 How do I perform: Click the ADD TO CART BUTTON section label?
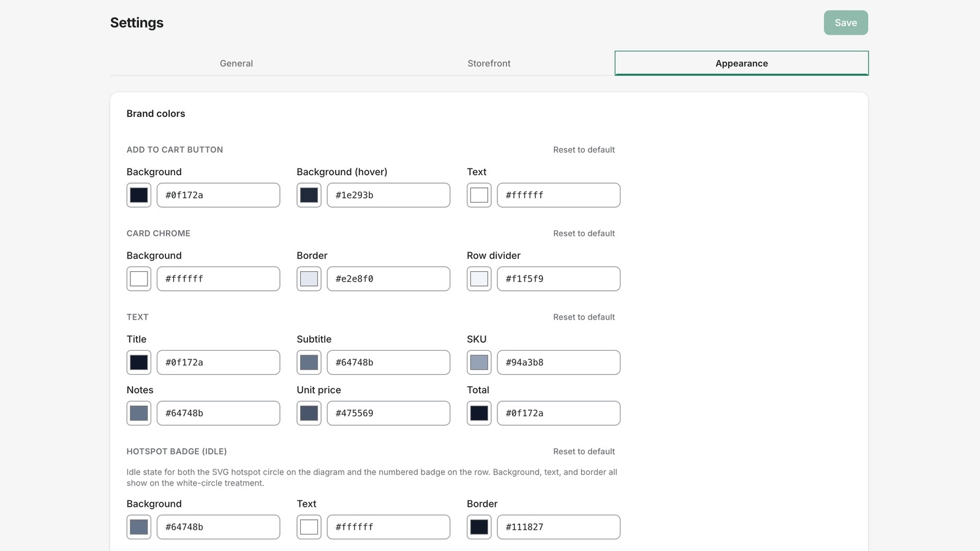click(x=175, y=149)
